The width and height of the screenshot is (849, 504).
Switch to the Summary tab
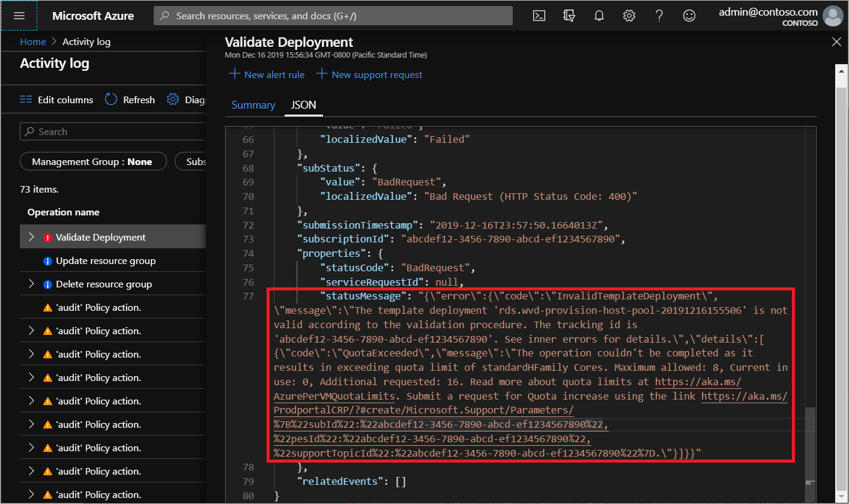click(x=253, y=104)
